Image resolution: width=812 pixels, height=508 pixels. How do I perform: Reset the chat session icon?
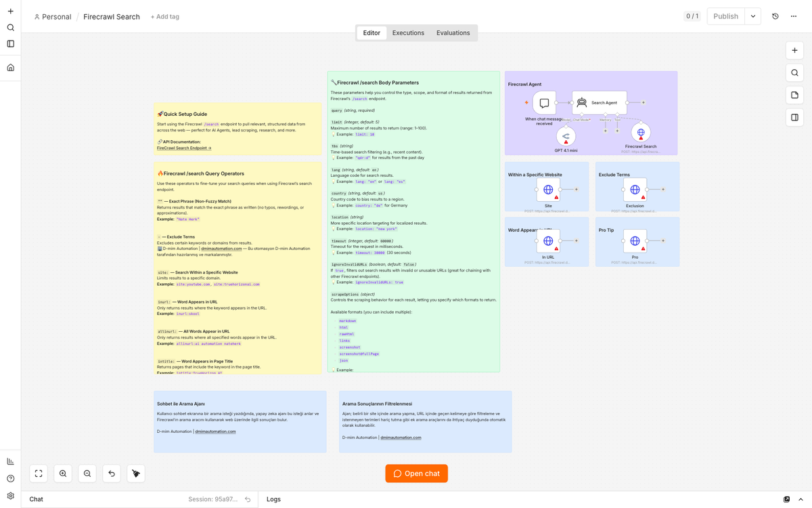pyautogui.click(x=248, y=499)
